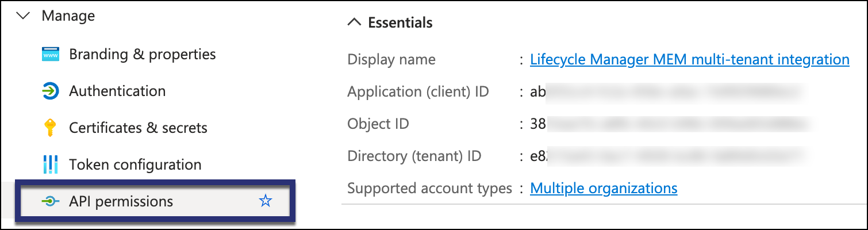This screenshot has height=230, width=868.
Task: Select the Application (client) ID label
Action: coord(418,92)
